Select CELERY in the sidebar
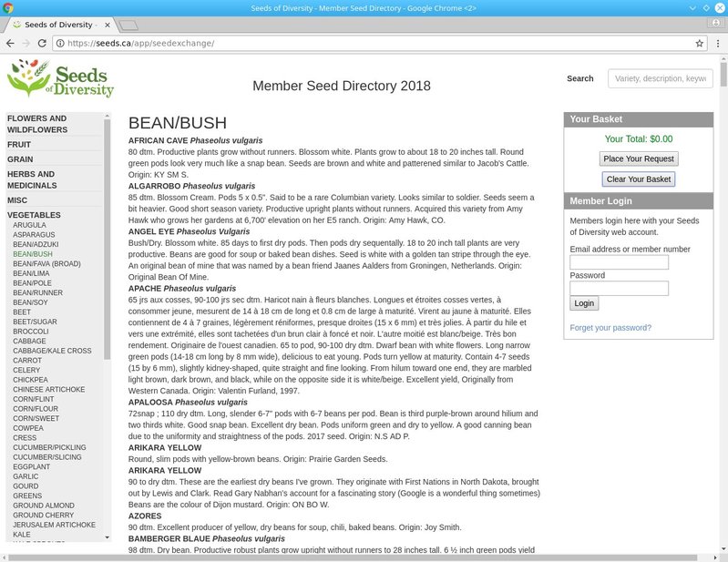728x562 pixels. pos(26,371)
